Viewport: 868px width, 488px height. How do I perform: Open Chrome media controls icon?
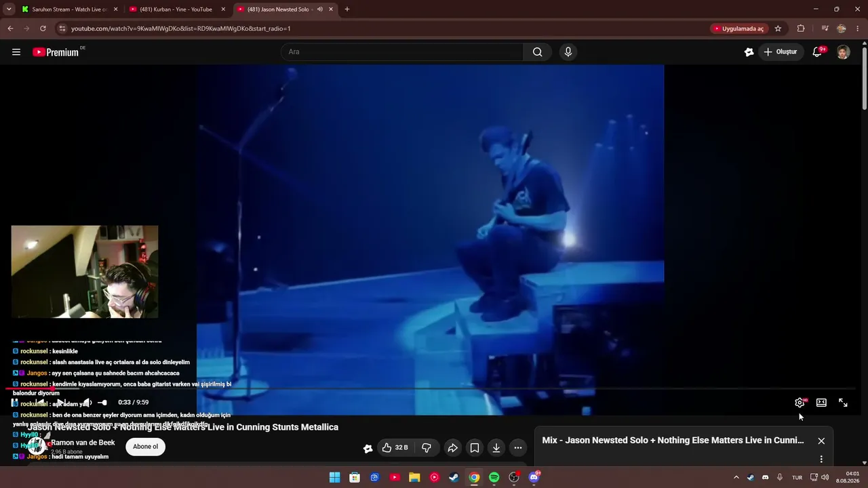coord(825,28)
